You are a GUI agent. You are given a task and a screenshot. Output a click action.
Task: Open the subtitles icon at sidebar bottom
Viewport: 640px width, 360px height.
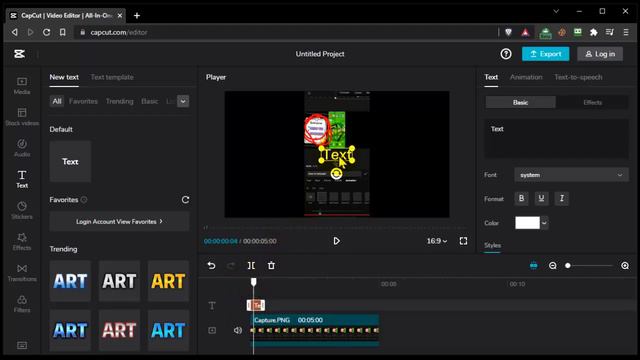(x=22, y=345)
